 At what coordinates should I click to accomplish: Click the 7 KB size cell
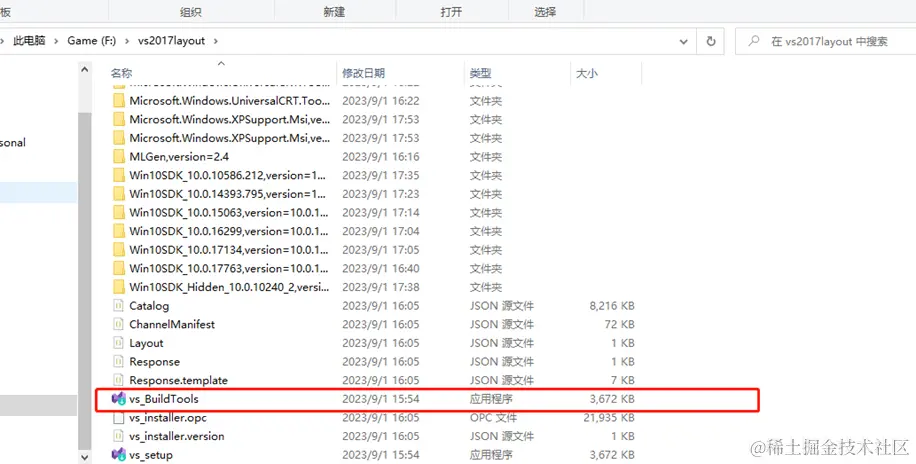pyautogui.click(x=623, y=380)
